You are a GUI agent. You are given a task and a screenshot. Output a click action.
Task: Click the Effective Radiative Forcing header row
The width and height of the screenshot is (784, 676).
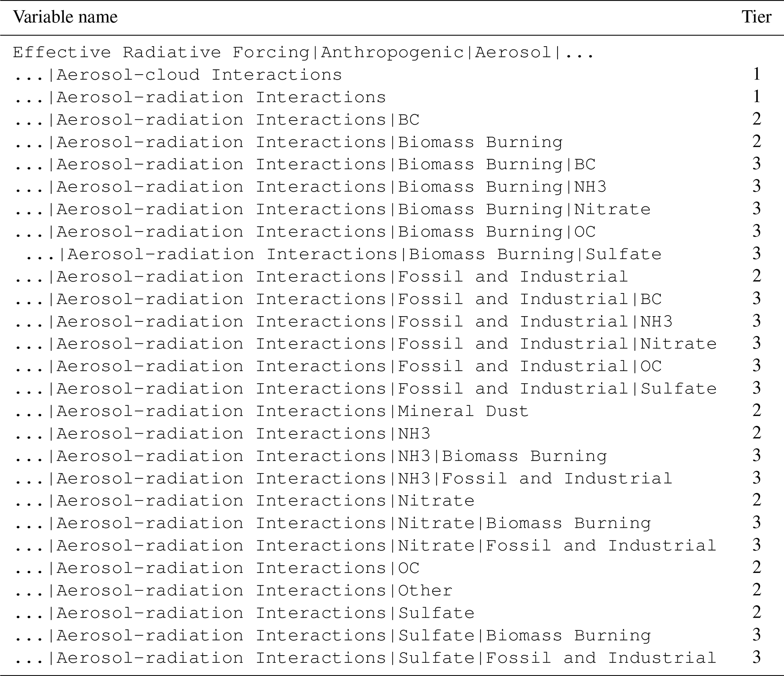tap(303, 52)
